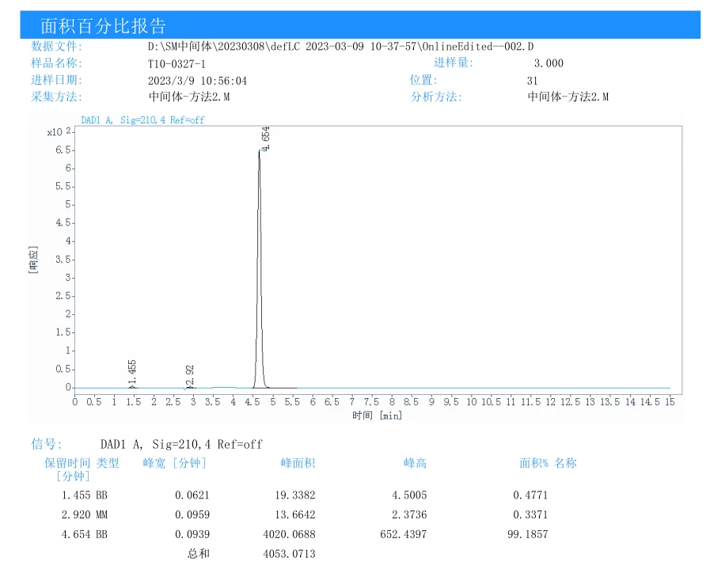Click peak type MM in the 2.920 row

101,514
